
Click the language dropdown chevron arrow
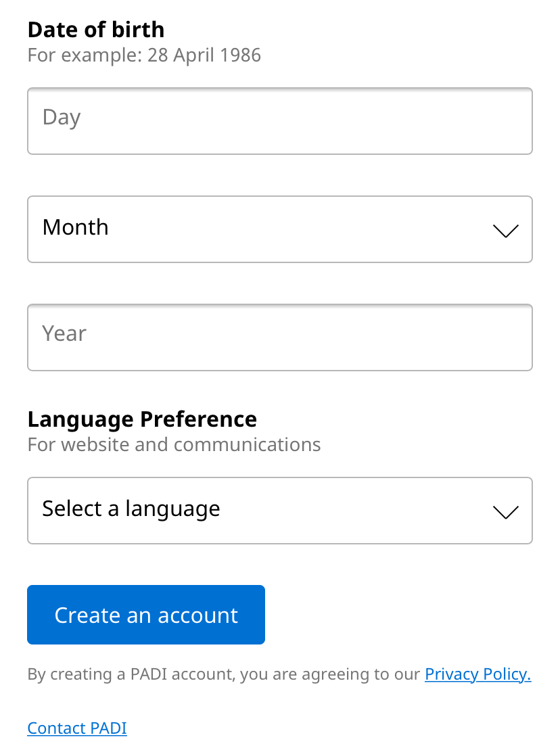506,512
